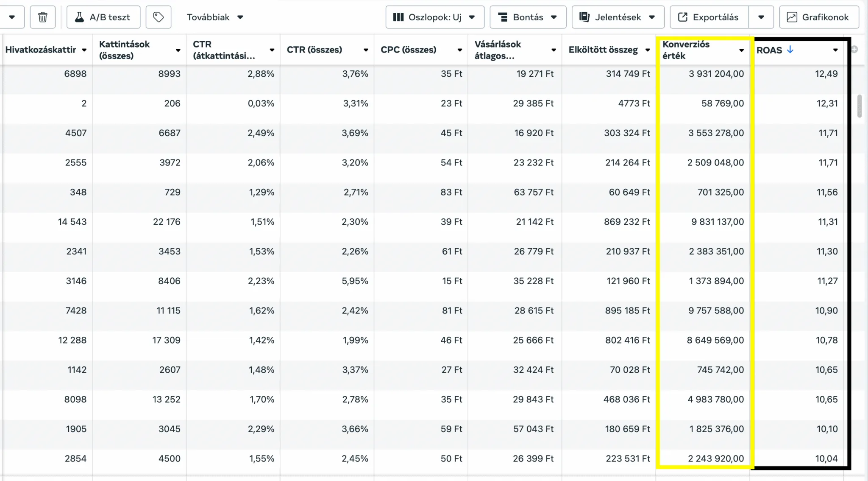
Task: Open the Kattintások (összes) column menu arrow
Action: [178, 50]
